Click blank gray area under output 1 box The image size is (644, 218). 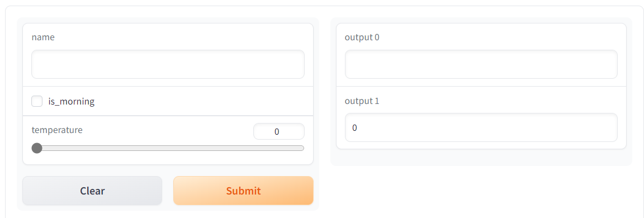click(481, 158)
